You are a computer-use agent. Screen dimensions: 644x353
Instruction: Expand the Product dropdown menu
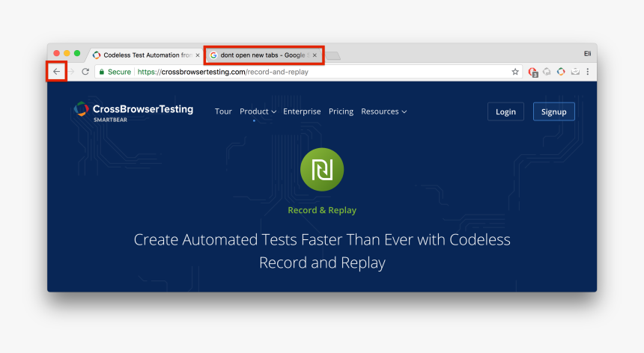(x=258, y=111)
